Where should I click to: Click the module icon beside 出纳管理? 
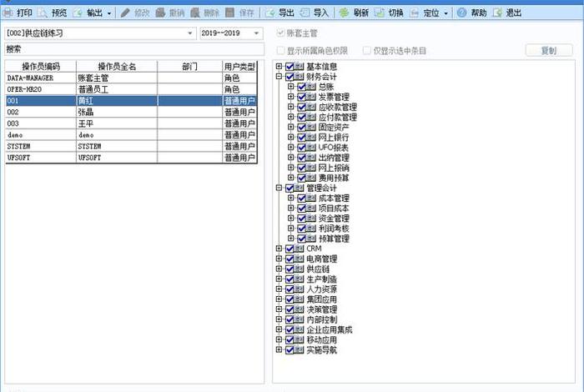pos(311,158)
